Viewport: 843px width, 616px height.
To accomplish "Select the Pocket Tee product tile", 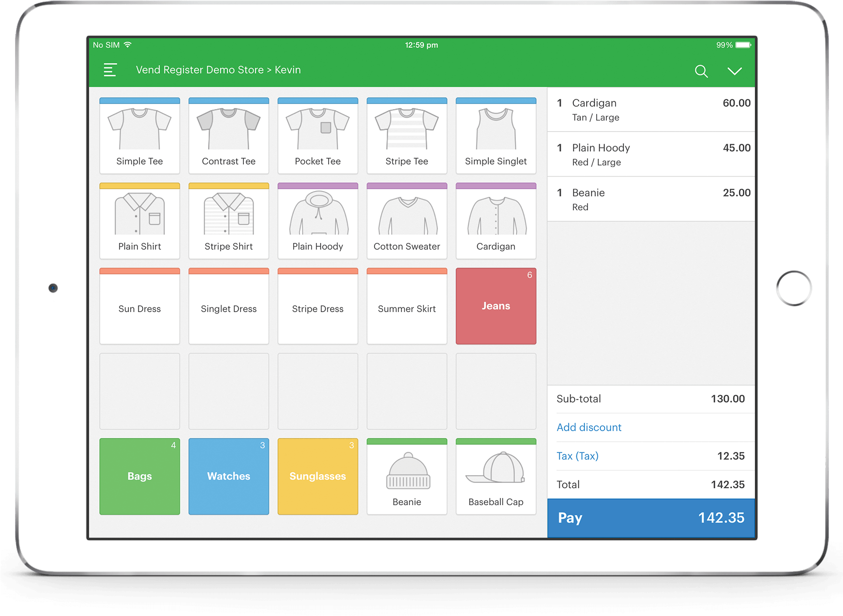I will point(317,136).
